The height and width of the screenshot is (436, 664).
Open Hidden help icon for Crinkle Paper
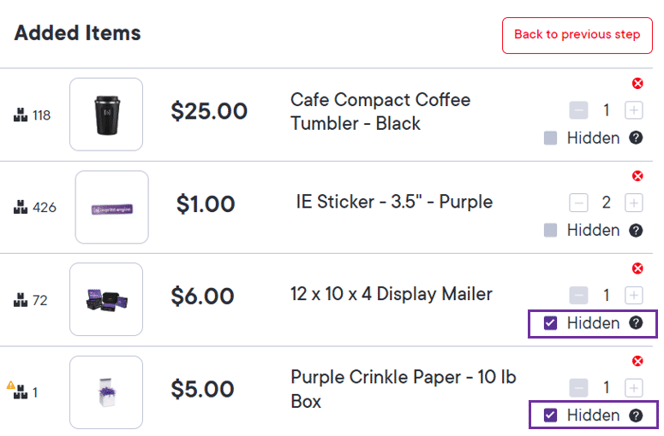[x=636, y=415]
